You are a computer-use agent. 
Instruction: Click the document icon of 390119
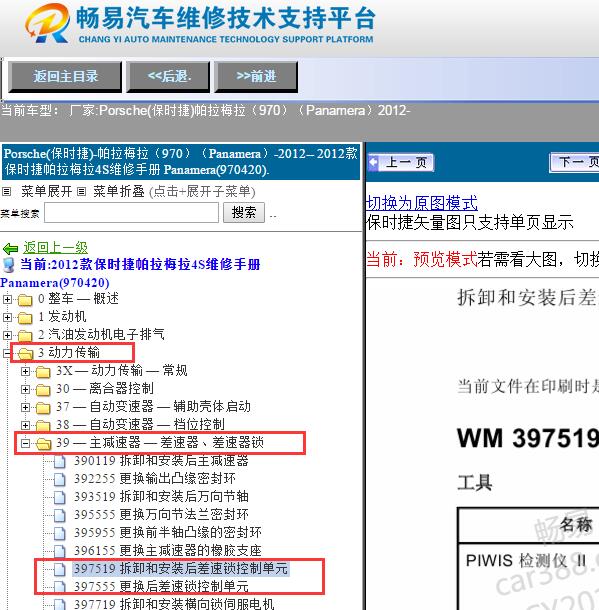click(60, 461)
